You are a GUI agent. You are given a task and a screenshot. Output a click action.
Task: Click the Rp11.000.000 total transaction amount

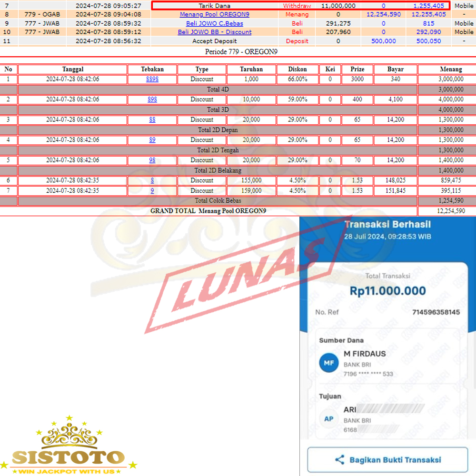[x=387, y=291]
